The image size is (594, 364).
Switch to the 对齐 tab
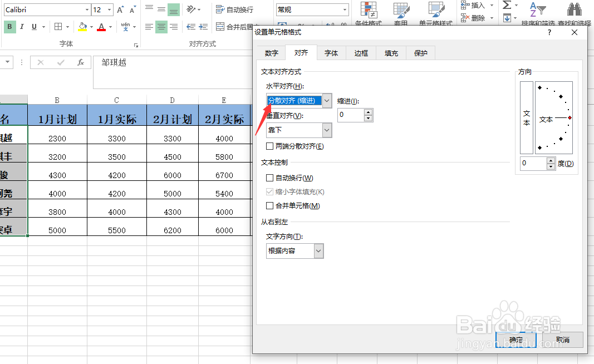301,53
